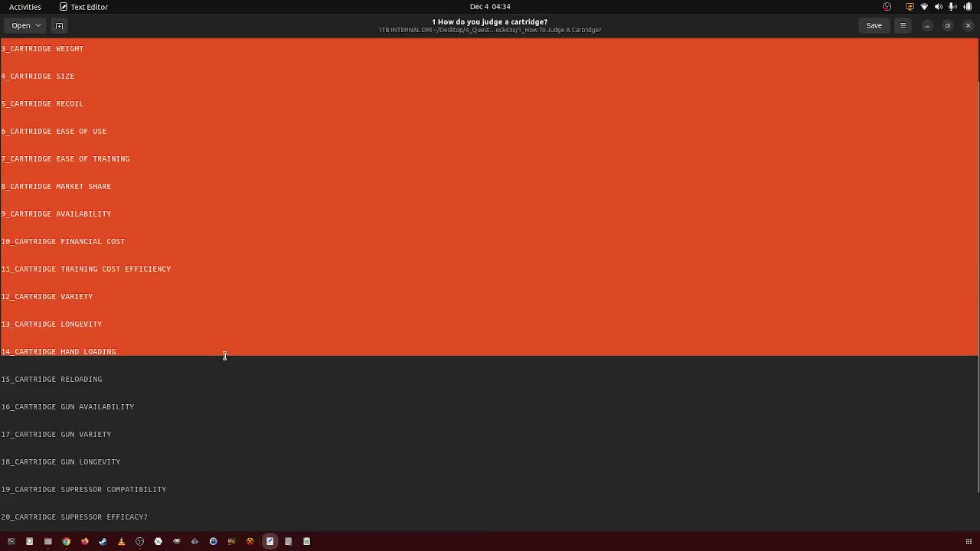Minimize the Text Editor window
The width and height of the screenshot is (980, 551).
(927, 25)
